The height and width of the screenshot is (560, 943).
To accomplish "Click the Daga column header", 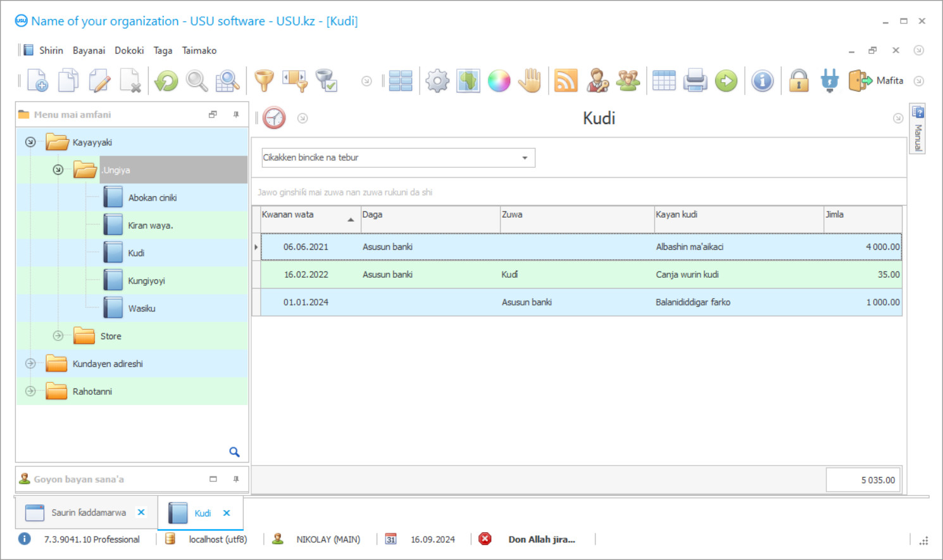I will click(430, 219).
